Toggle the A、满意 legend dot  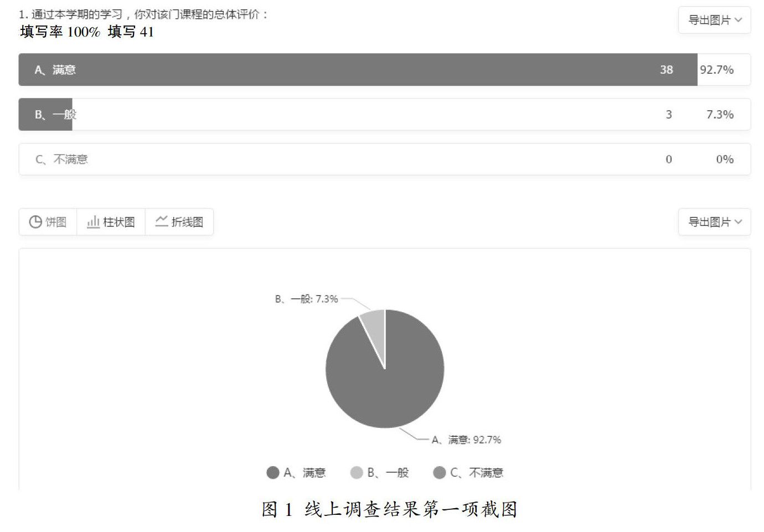point(272,473)
